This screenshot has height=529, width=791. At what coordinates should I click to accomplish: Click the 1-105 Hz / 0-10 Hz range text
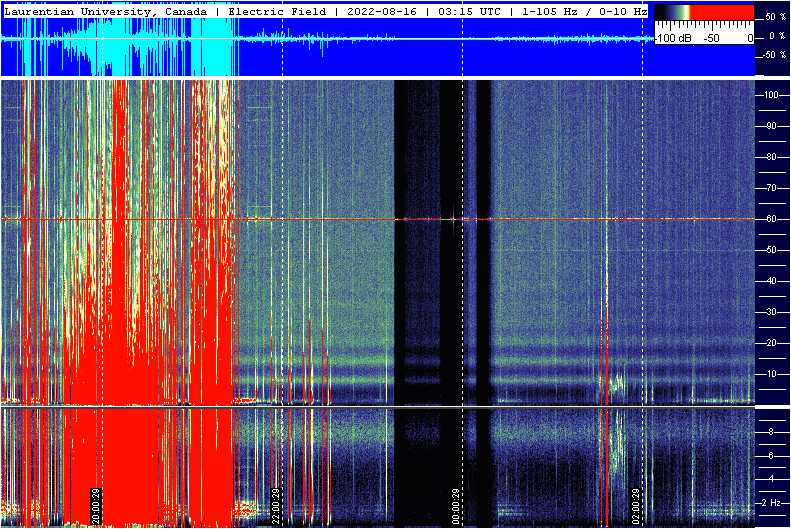tap(585, 12)
